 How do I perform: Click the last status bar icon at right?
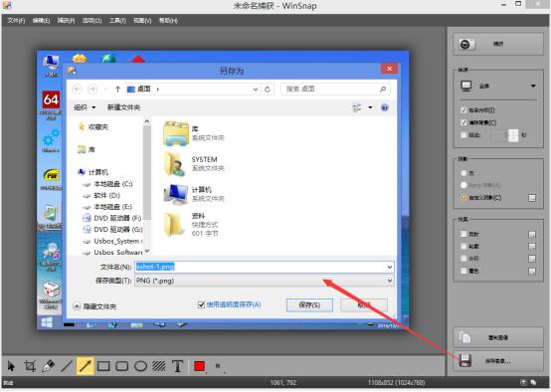click(533, 382)
